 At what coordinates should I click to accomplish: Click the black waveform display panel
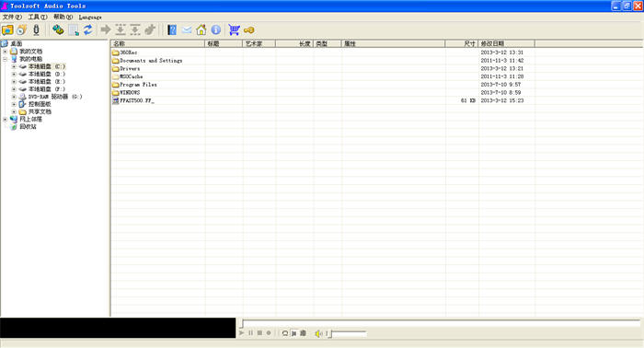118,328
